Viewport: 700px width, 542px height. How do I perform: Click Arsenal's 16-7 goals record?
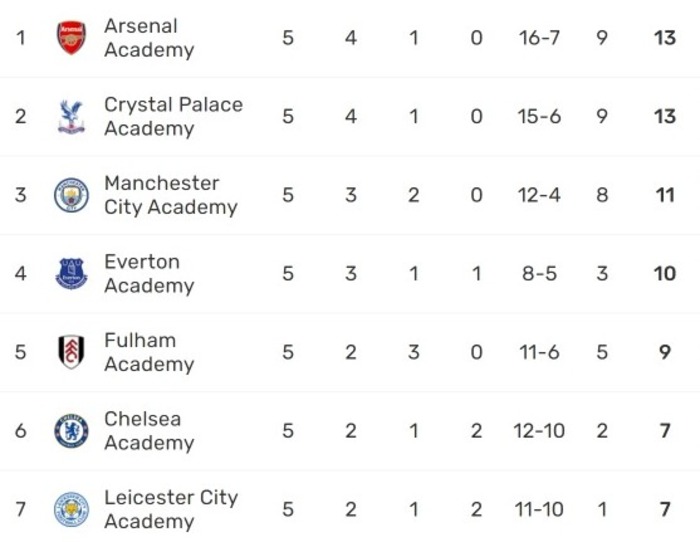pos(539,38)
